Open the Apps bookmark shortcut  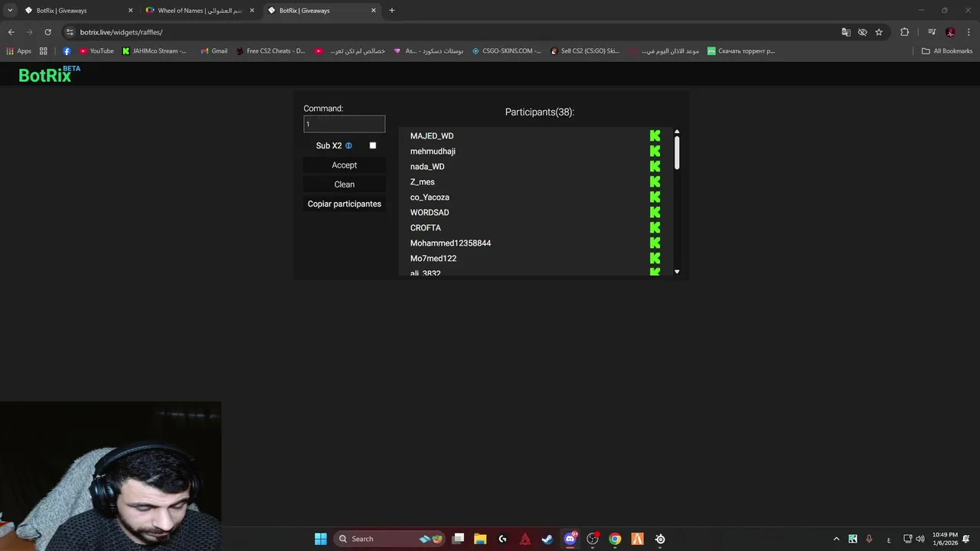(19, 51)
